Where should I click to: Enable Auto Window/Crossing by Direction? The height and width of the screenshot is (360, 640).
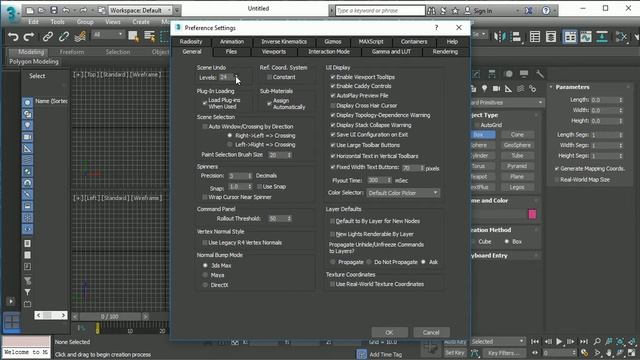(x=205, y=127)
